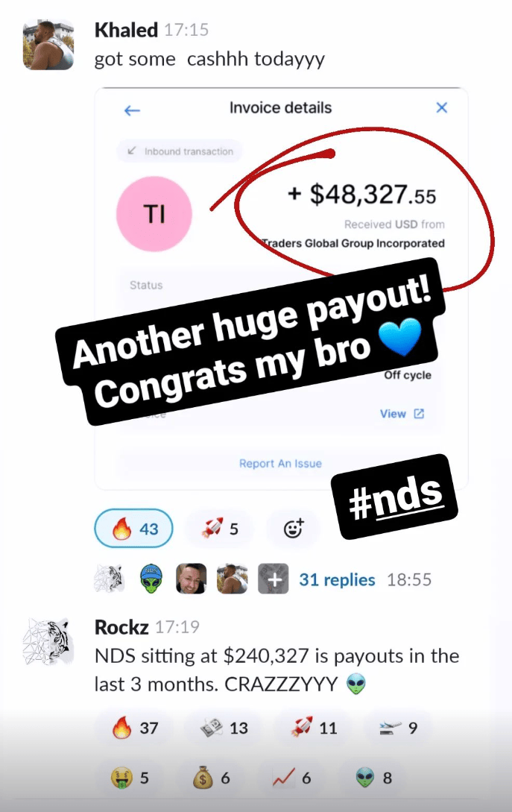Click the money-mouth face reaction with 5
The height and width of the screenshot is (812, 512).
click(130, 778)
